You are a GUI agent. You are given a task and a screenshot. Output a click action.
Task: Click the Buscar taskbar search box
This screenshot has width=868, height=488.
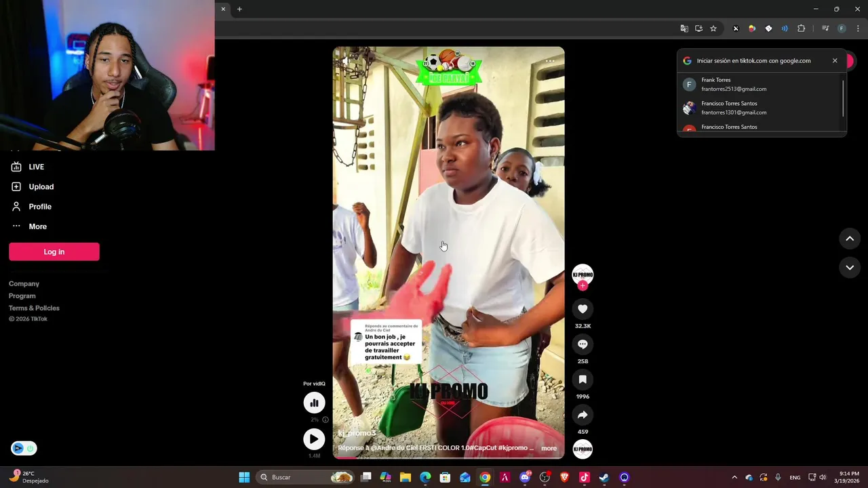[x=306, y=477]
